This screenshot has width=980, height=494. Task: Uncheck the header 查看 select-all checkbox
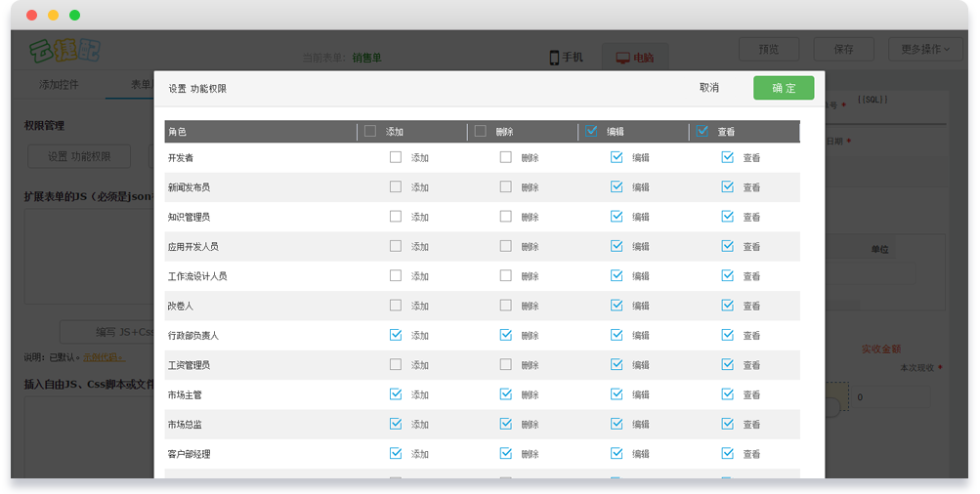[702, 131]
